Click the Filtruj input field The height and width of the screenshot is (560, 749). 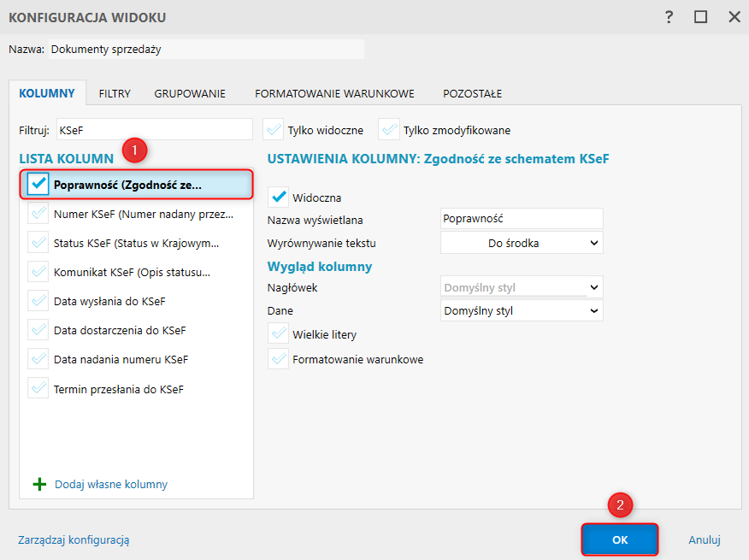click(154, 130)
